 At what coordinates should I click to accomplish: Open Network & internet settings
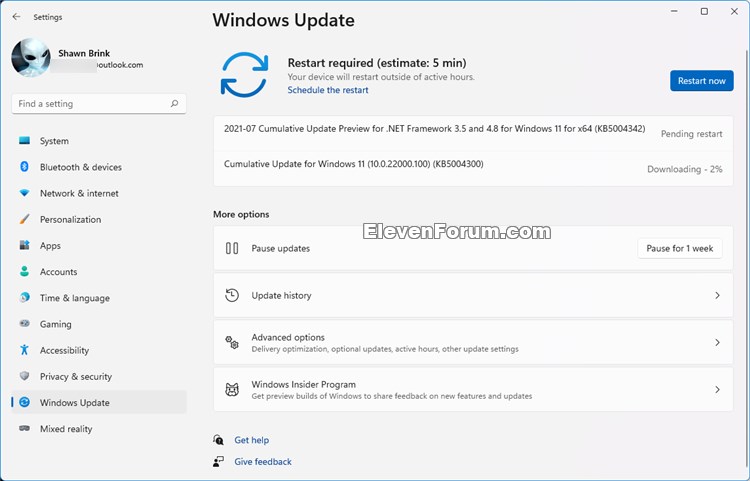(99, 193)
